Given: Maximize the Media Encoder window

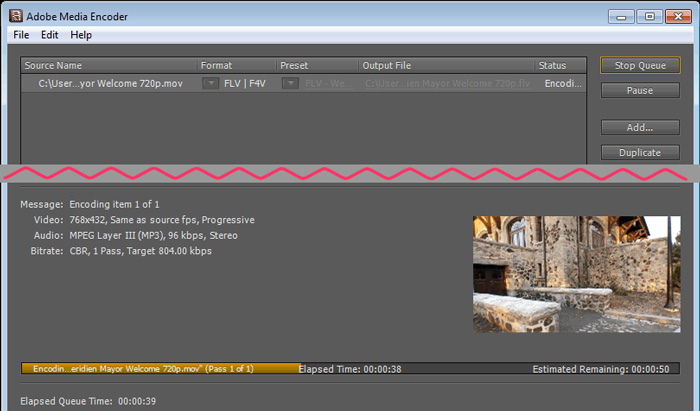Looking at the screenshot, I should (649, 15).
